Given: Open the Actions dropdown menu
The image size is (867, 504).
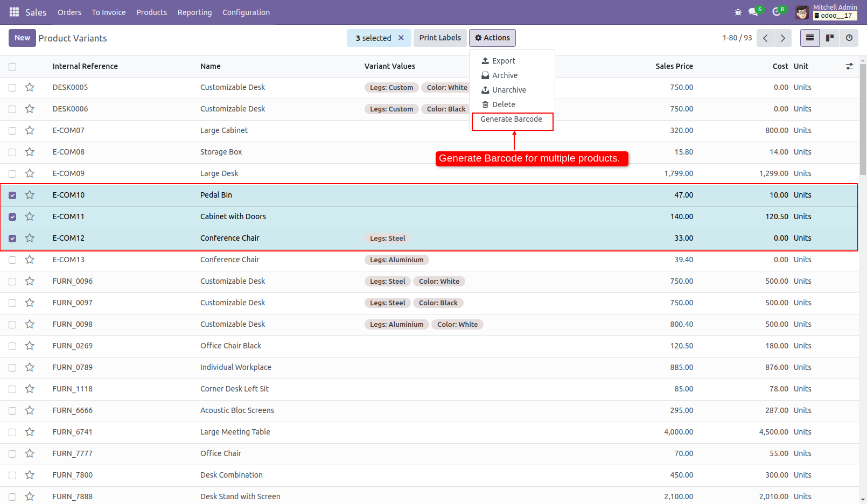Looking at the screenshot, I should coord(492,38).
